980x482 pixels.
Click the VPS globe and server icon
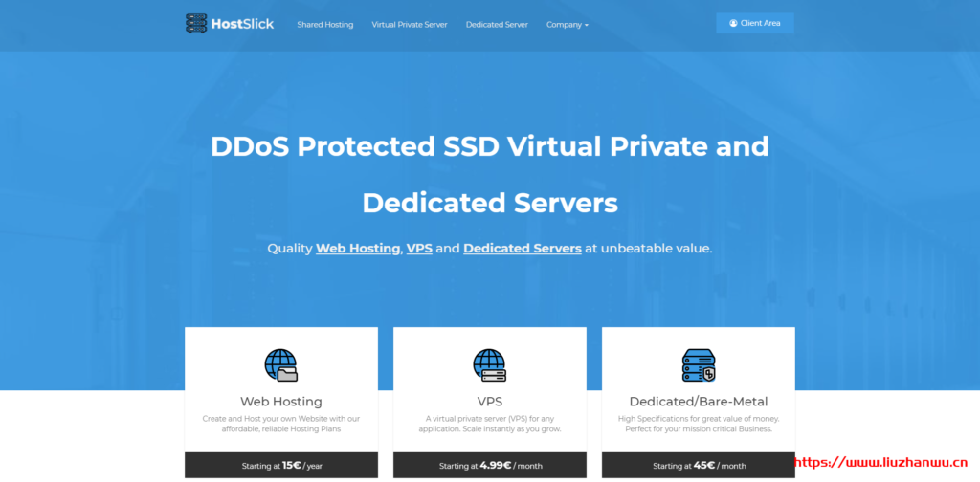[x=489, y=365]
